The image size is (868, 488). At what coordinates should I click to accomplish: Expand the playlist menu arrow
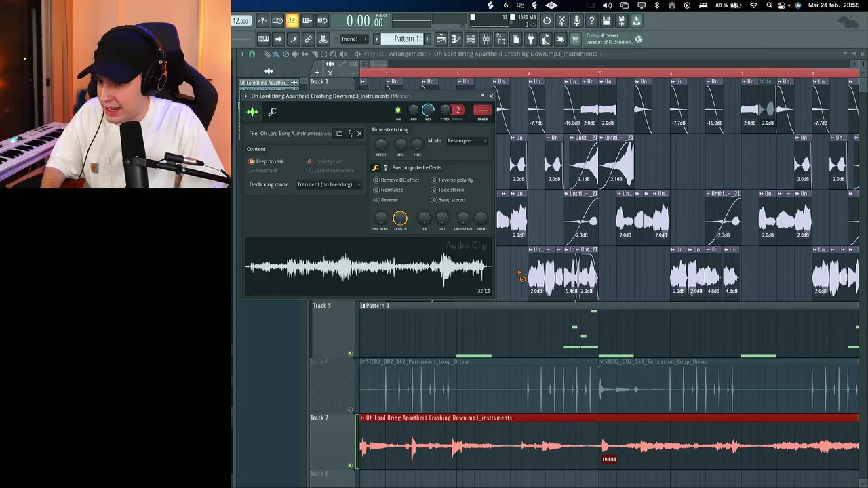point(242,54)
